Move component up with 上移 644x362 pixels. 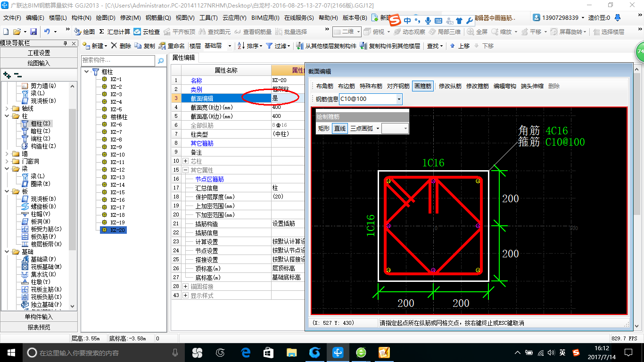(x=460, y=46)
